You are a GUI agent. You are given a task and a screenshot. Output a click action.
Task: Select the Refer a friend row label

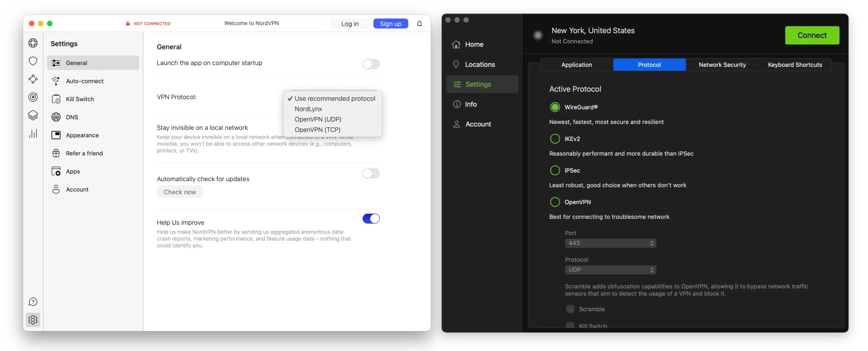(84, 153)
